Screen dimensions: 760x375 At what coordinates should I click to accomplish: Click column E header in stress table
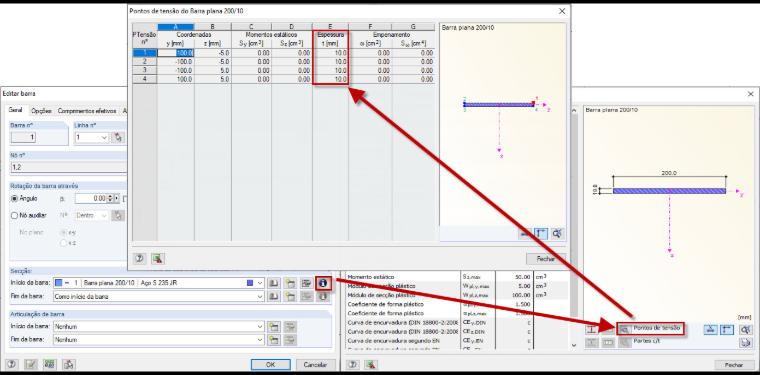pyautogui.click(x=330, y=27)
